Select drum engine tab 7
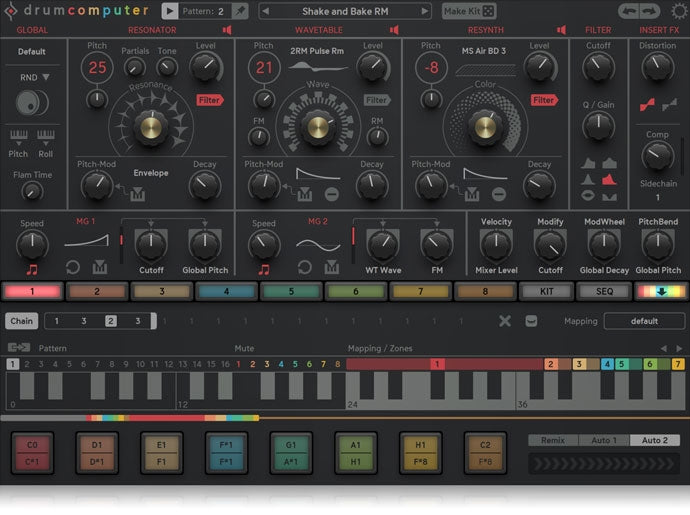 point(420,291)
